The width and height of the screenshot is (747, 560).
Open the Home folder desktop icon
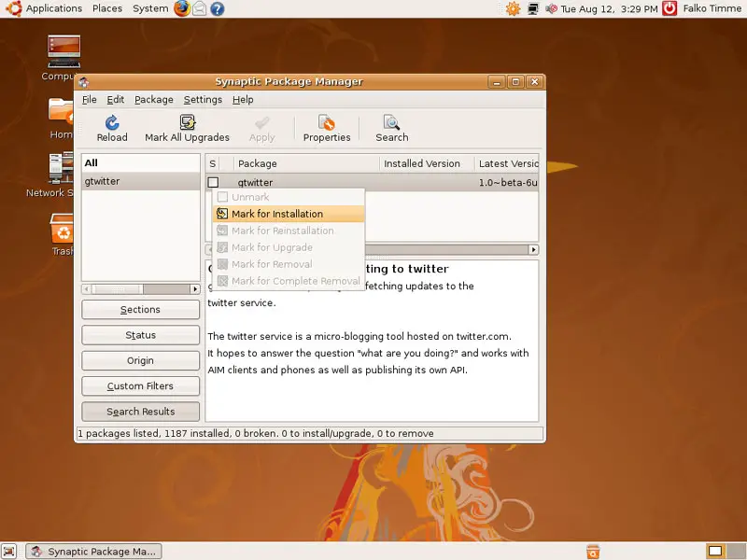(61, 110)
